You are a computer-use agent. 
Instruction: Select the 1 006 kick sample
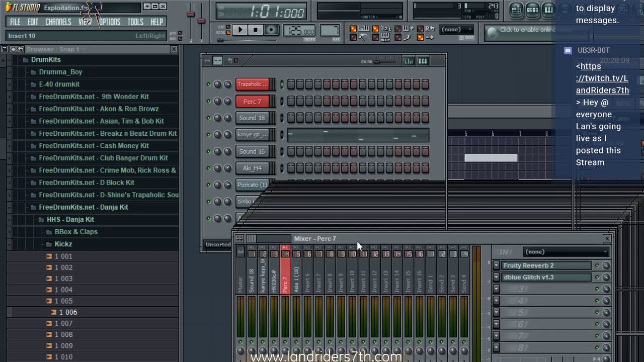(68, 312)
